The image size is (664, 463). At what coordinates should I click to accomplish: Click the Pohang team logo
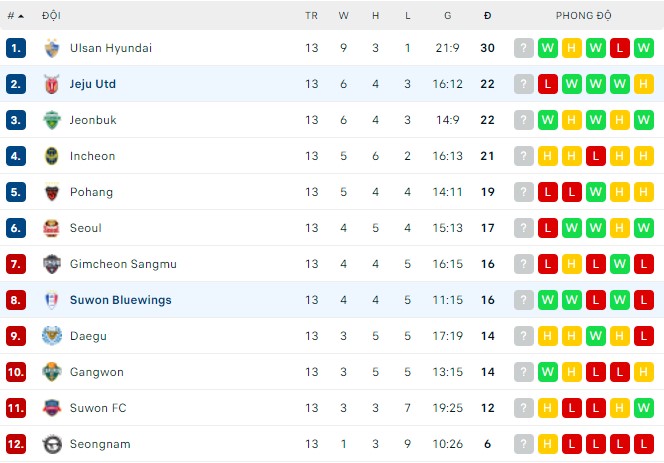click(53, 192)
